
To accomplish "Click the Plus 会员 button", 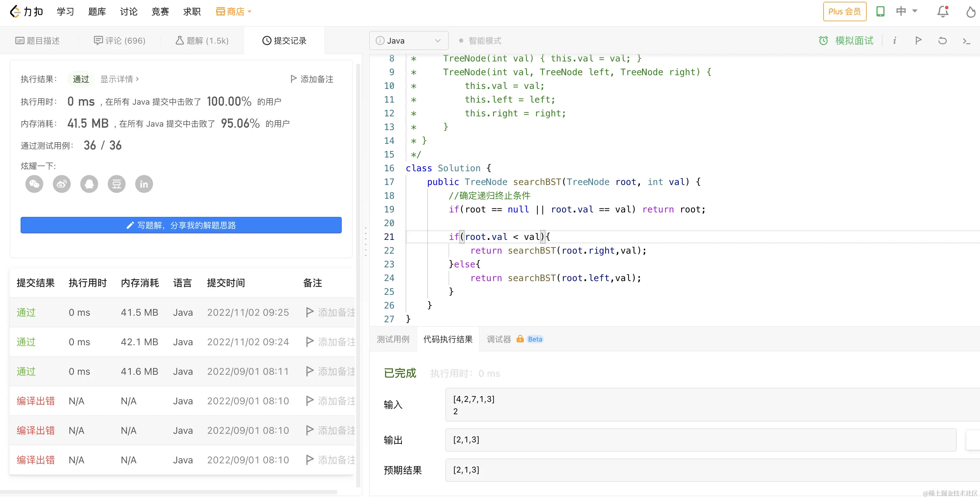I will (x=844, y=11).
